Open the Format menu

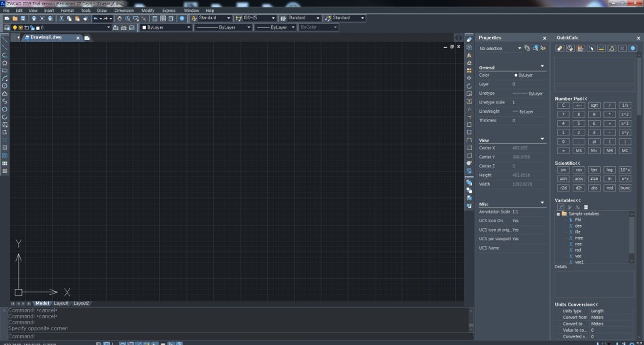(67, 10)
